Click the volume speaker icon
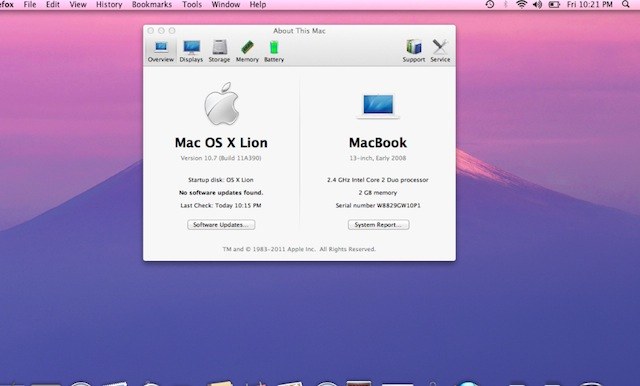Viewport: 640px width, 386px height. pos(538,4)
